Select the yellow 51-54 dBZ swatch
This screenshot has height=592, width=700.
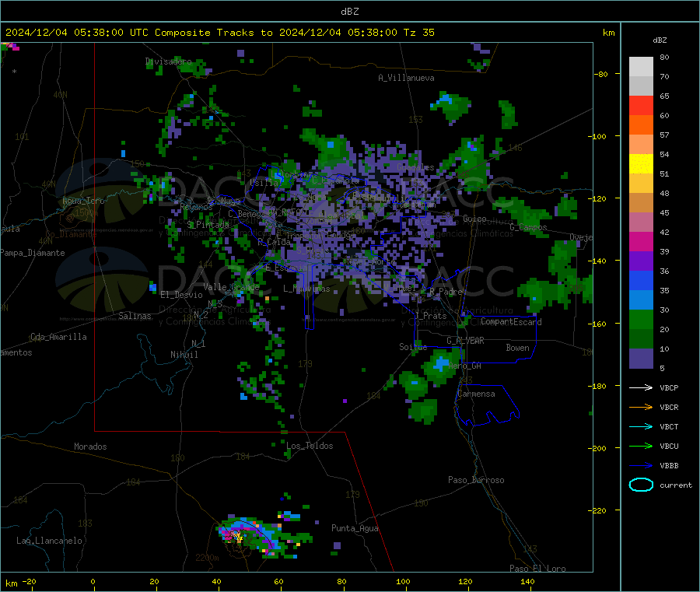[x=641, y=164]
